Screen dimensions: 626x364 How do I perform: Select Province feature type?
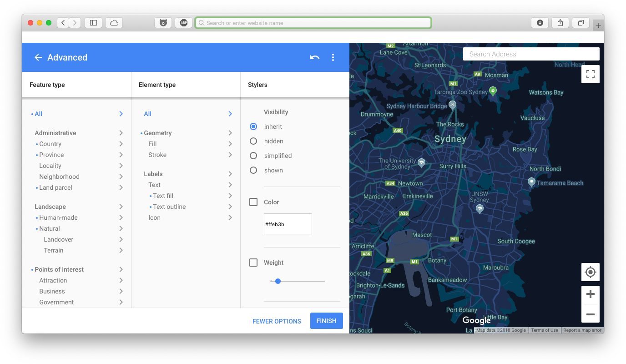[x=51, y=155]
